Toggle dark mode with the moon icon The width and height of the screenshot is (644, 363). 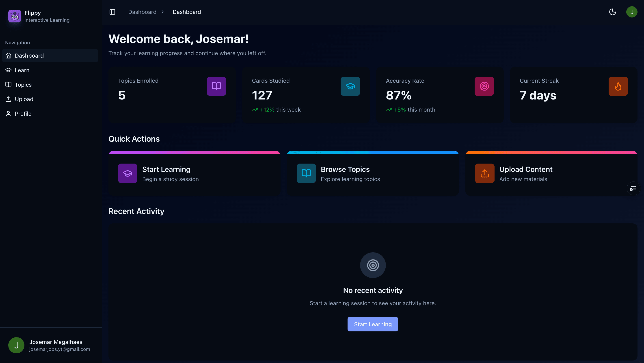coord(612,12)
